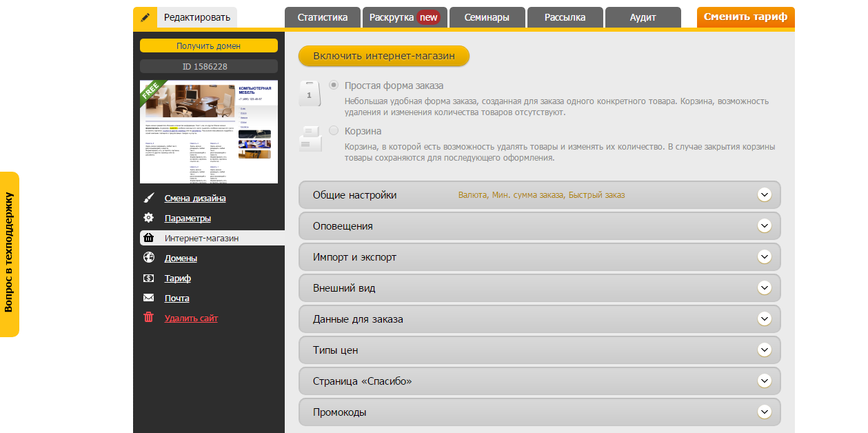Click Включить интернет-магазин button
Image resolution: width=868 pixels, height=433 pixels.
(x=384, y=56)
